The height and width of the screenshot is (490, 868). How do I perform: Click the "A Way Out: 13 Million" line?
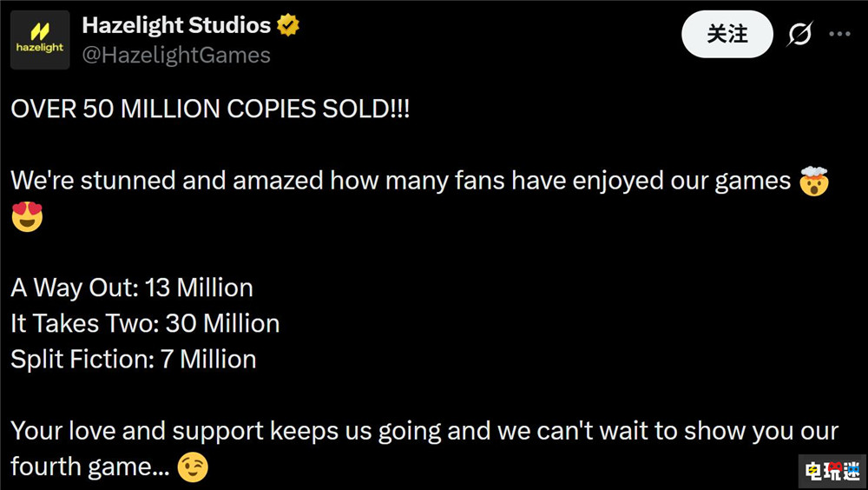(132, 288)
